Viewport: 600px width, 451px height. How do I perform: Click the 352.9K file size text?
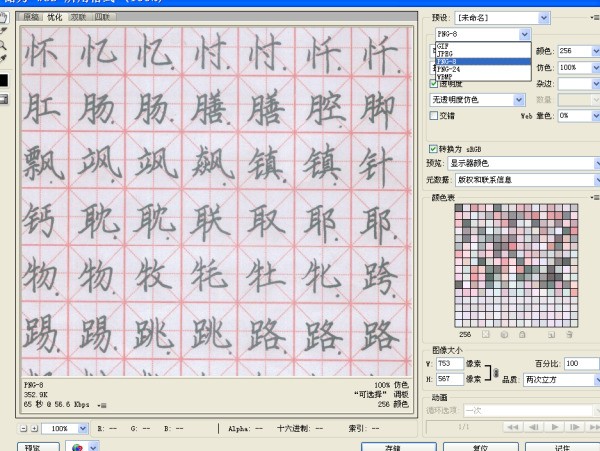click(36, 394)
